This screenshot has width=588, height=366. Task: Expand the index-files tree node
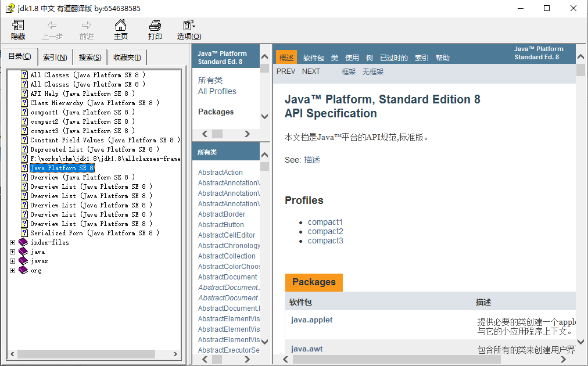click(13, 242)
